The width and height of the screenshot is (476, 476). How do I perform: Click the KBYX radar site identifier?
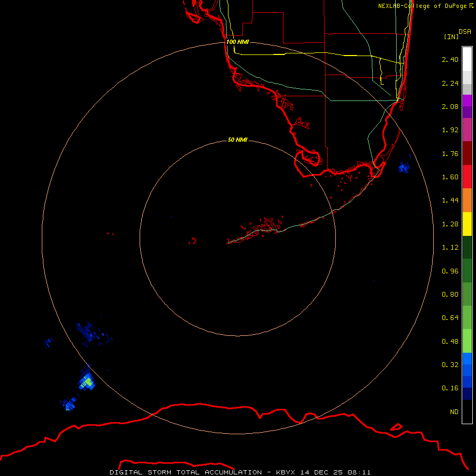coord(286,472)
